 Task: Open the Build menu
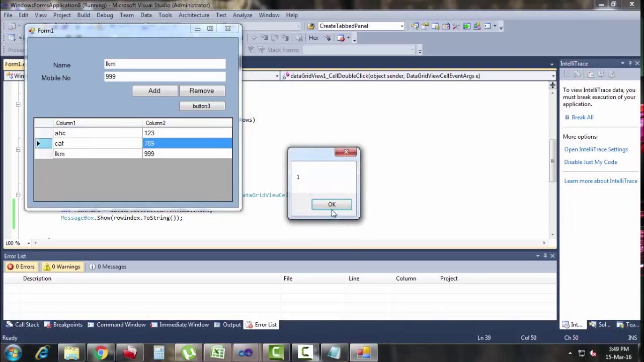[x=84, y=15]
